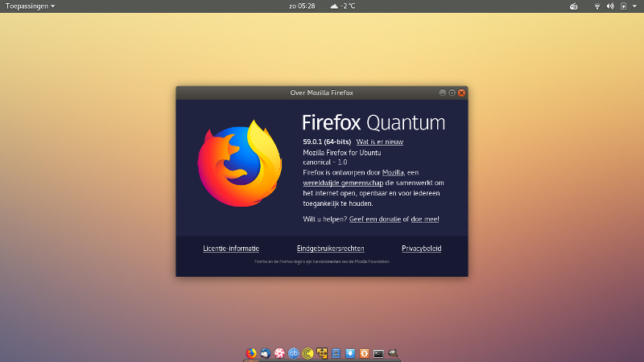The image size is (644, 362).
Task: Click the version text 59.0.1 (64-bits)
Action: (327, 142)
